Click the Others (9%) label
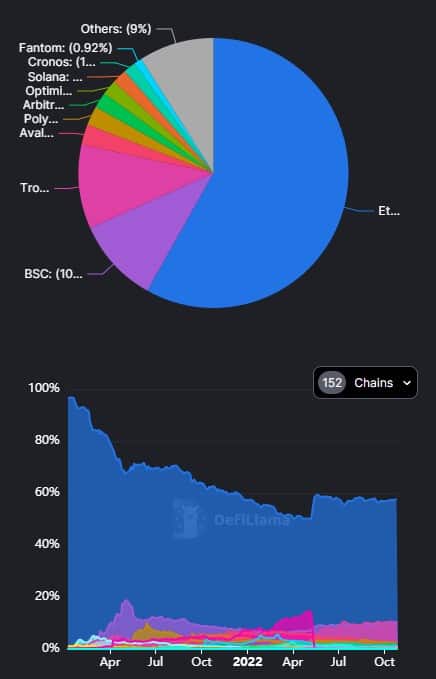 coord(116,29)
